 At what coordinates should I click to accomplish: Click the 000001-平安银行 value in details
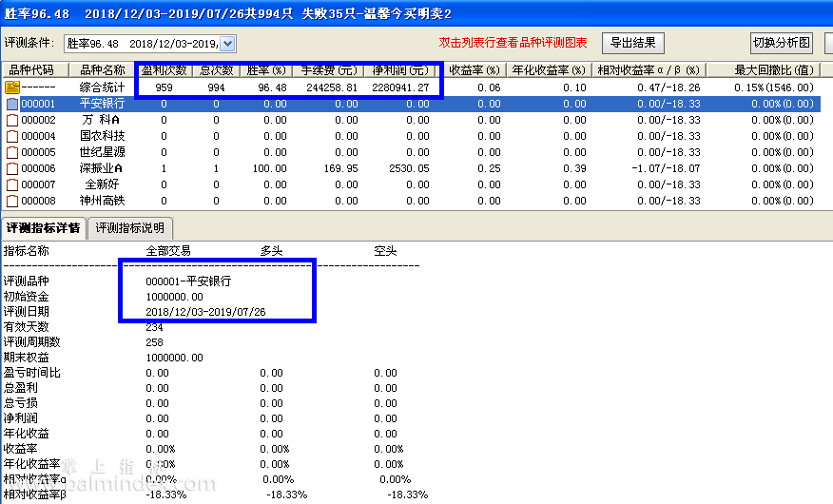[188, 281]
